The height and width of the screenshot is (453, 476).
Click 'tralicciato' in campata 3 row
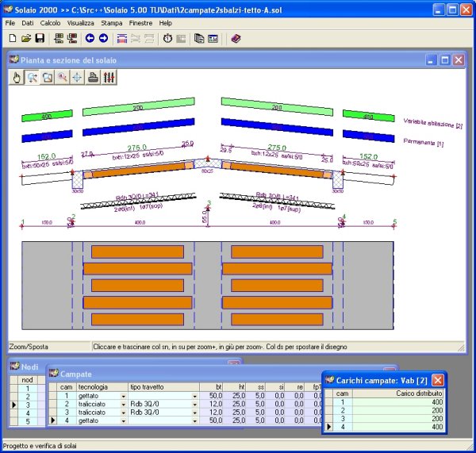coord(92,413)
